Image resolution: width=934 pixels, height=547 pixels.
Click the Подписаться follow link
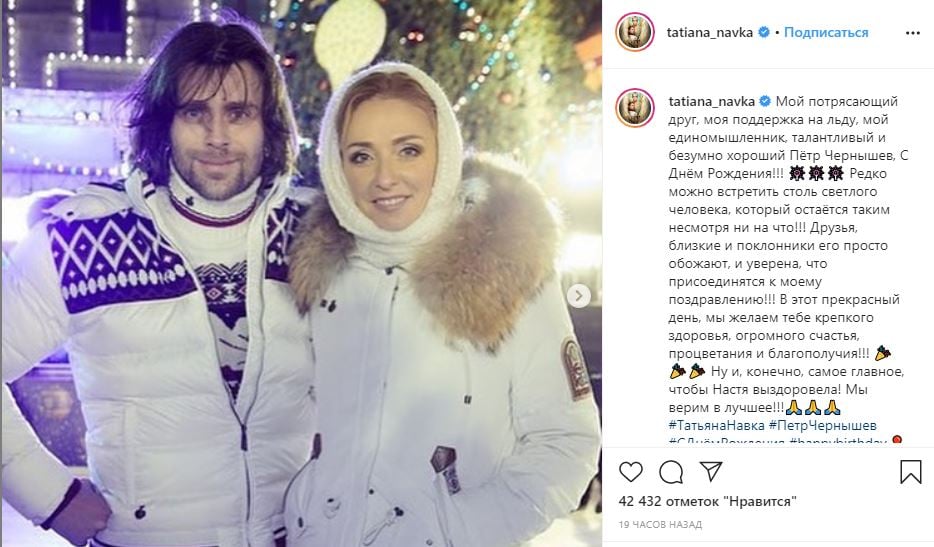coord(826,32)
